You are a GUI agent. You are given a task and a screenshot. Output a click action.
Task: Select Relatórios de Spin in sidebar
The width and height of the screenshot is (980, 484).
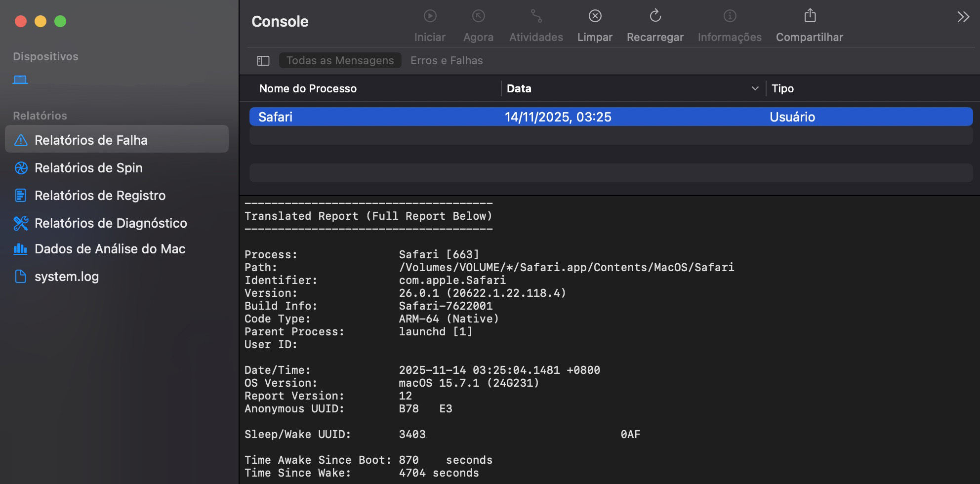tap(88, 168)
